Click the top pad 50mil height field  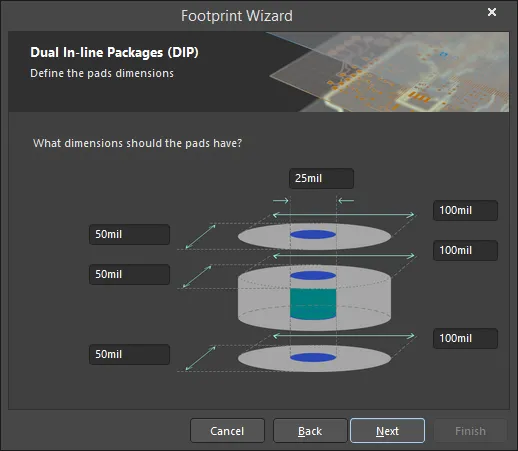point(129,234)
